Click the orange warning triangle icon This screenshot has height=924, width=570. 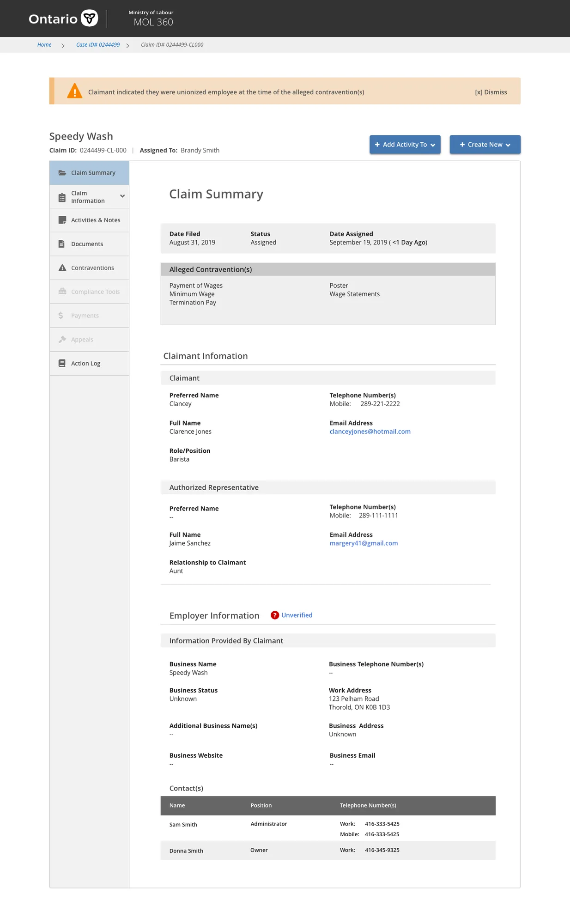click(74, 91)
